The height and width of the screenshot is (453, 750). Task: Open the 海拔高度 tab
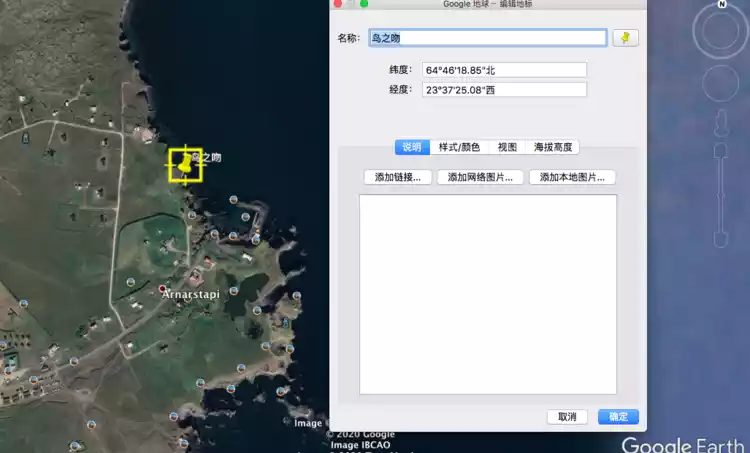[x=553, y=147]
